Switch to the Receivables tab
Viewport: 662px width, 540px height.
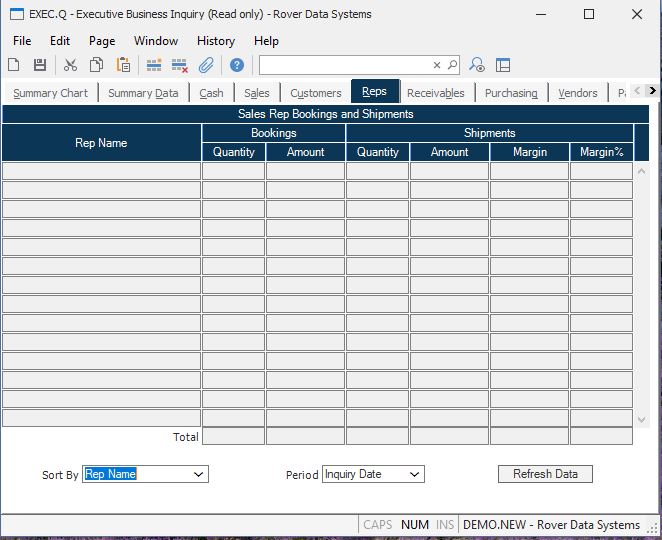(435, 93)
